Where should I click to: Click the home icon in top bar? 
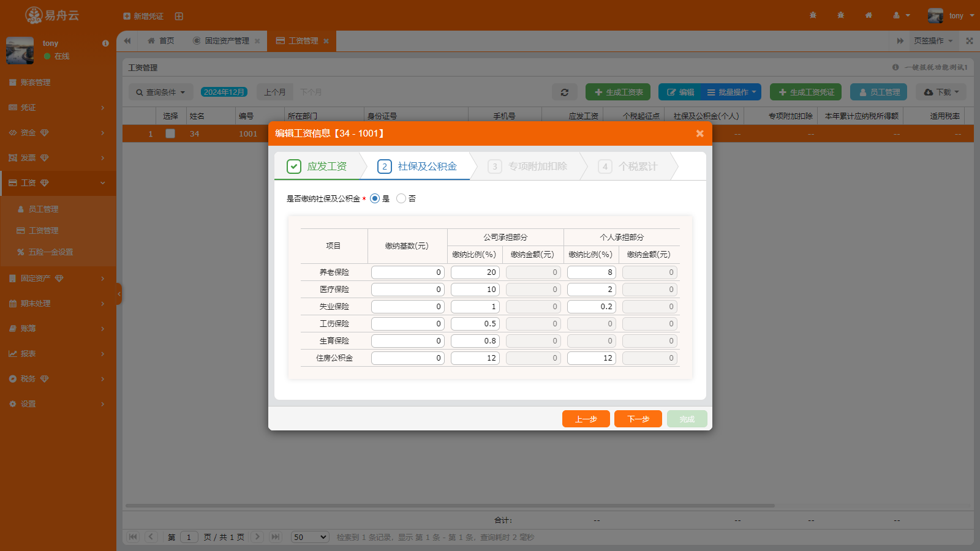[868, 15]
